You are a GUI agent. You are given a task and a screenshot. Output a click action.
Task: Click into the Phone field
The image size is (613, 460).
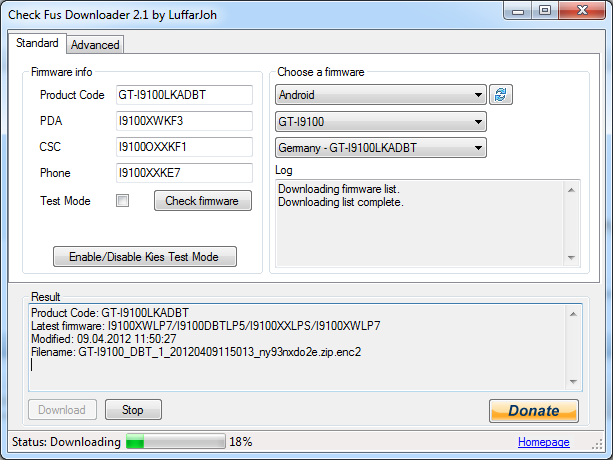[x=184, y=173]
